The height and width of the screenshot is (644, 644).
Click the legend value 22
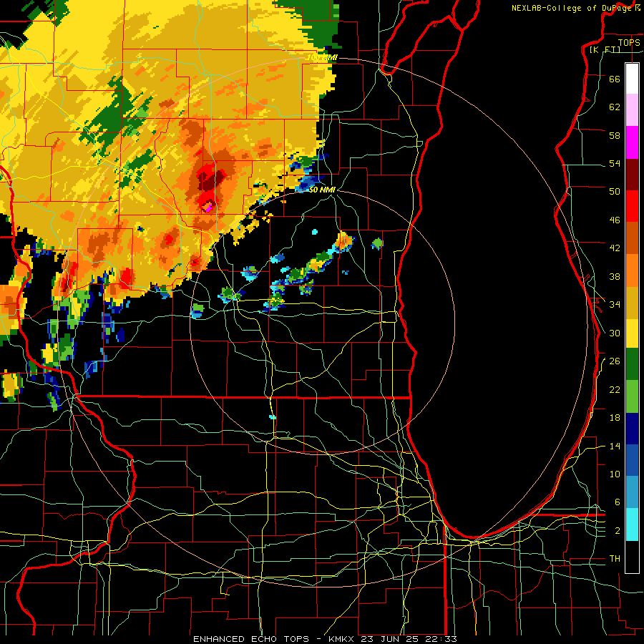(615, 389)
